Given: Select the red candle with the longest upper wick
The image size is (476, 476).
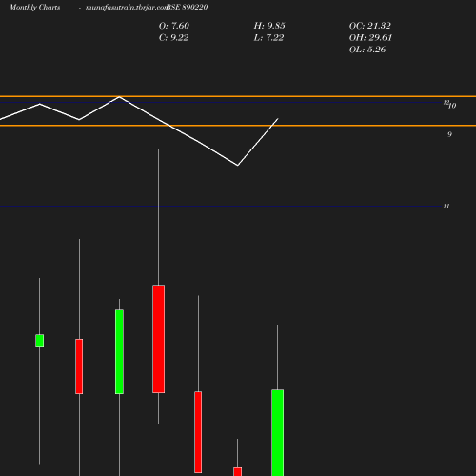Looking at the screenshot, I should [159, 339].
